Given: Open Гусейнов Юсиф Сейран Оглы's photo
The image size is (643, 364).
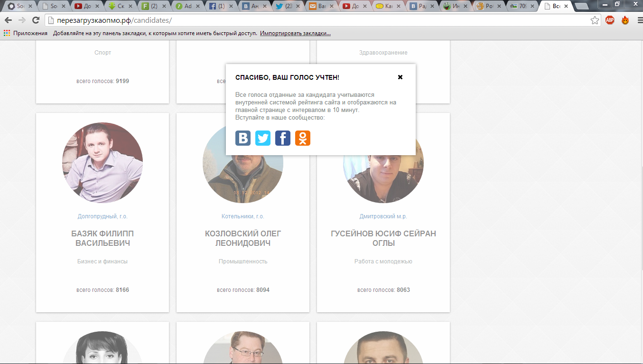Looking at the screenshot, I should tap(383, 179).
